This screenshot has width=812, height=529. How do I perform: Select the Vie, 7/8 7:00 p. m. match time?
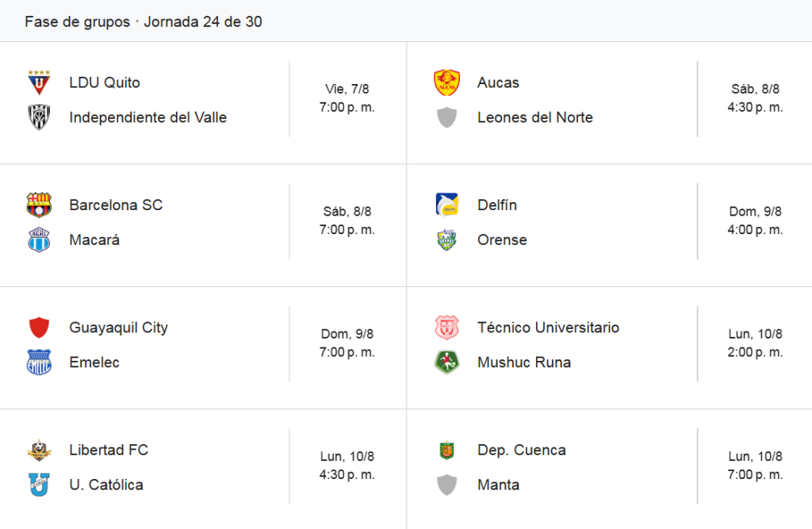[x=347, y=98]
